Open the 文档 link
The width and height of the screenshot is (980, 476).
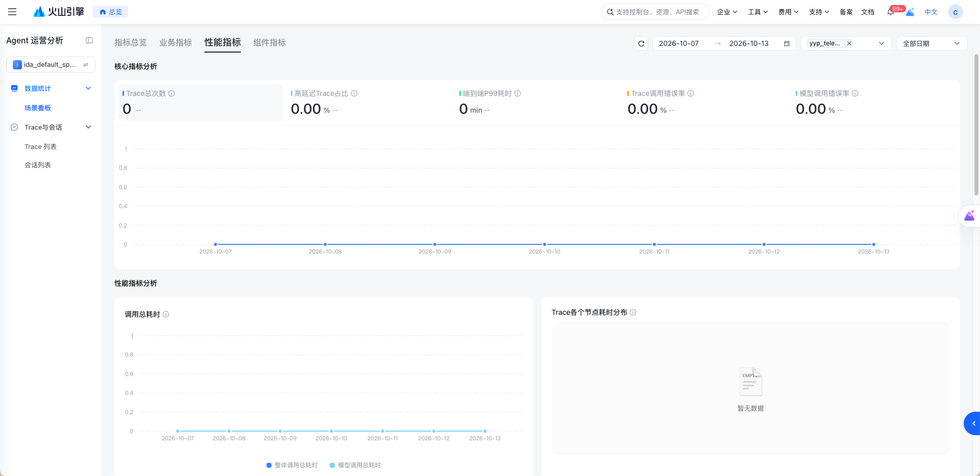coord(868,12)
